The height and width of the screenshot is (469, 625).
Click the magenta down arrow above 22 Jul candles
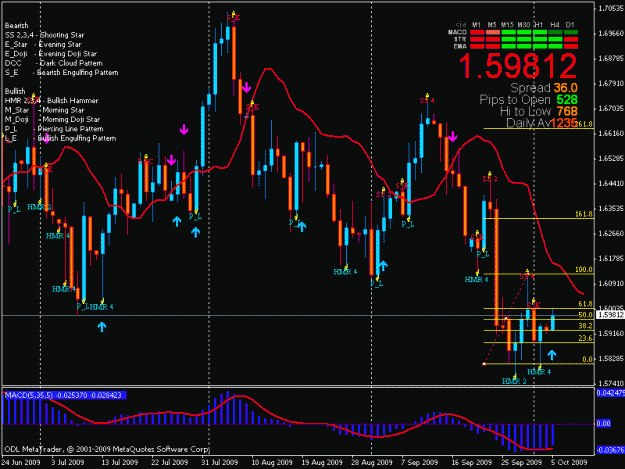coord(171,160)
